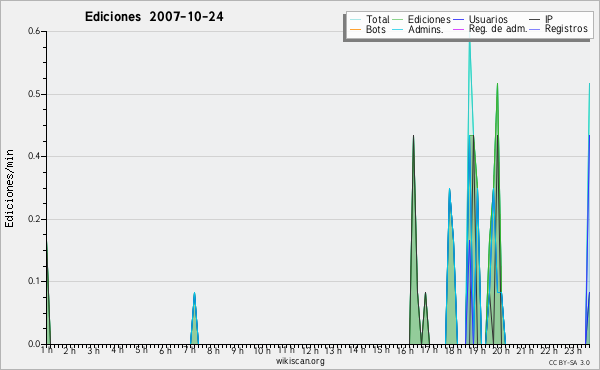Image resolution: width=600 pixels, height=370 pixels.
Task: Click the '1 h' x-axis label
Action: click(x=47, y=350)
